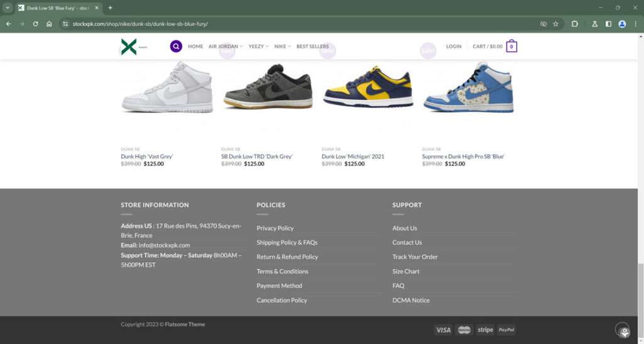
Task: Click the back-to-top round button
Action: [622, 330]
